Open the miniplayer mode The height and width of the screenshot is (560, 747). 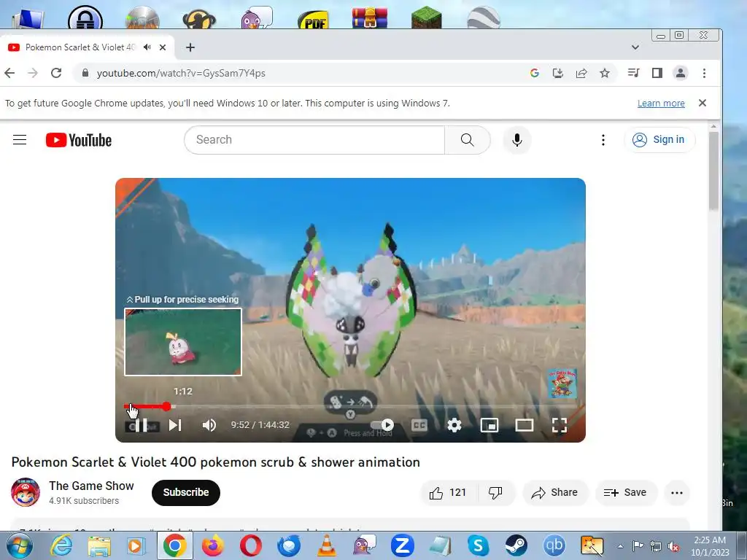(489, 425)
